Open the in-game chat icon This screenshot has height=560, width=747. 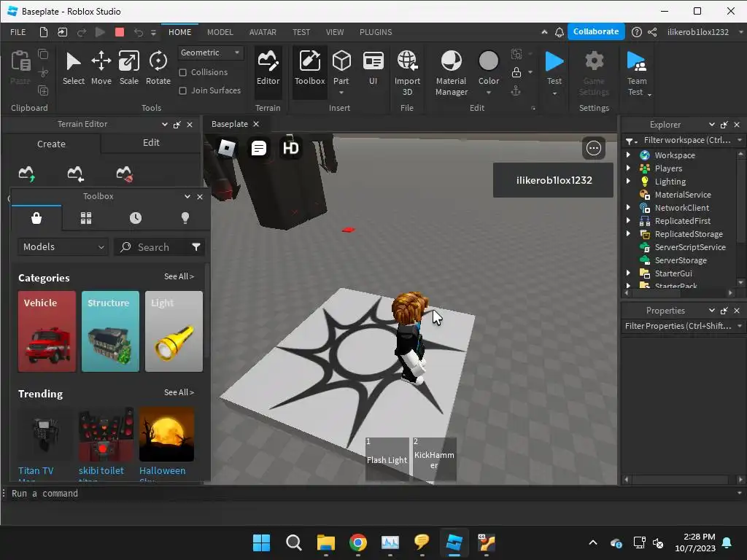coord(259,149)
